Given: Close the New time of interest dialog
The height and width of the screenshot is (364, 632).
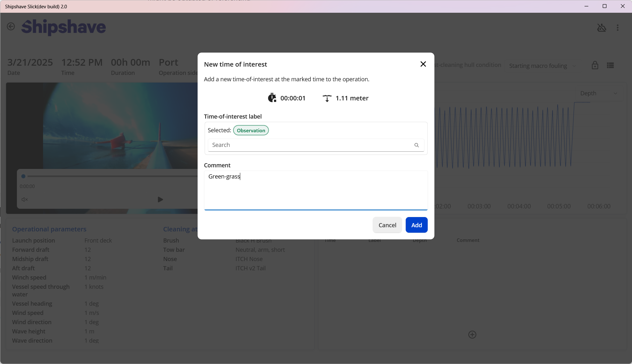Looking at the screenshot, I should (423, 64).
